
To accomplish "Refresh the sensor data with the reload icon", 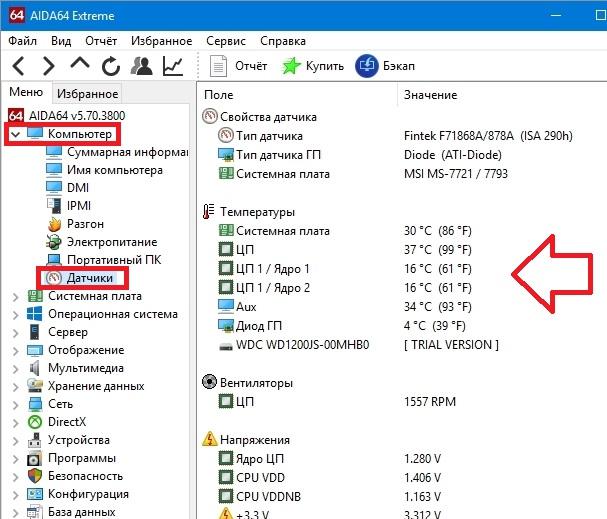I will click(x=111, y=66).
